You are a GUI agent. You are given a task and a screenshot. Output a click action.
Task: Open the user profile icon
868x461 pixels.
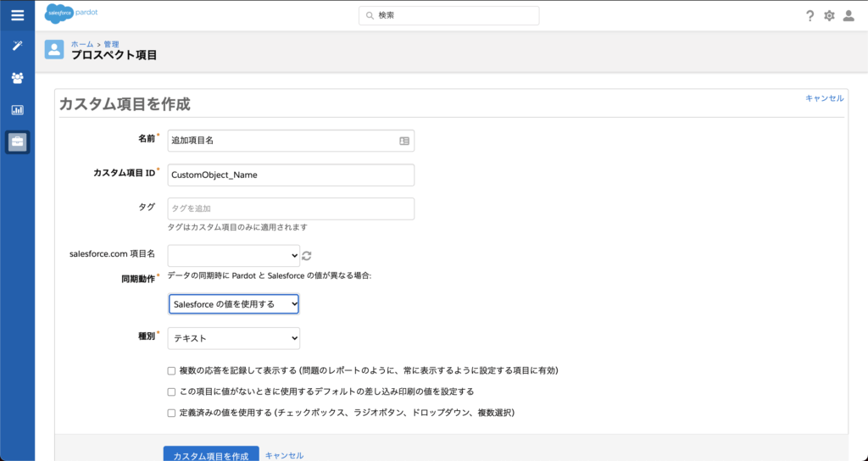pyautogui.click(x=849, y=16)
